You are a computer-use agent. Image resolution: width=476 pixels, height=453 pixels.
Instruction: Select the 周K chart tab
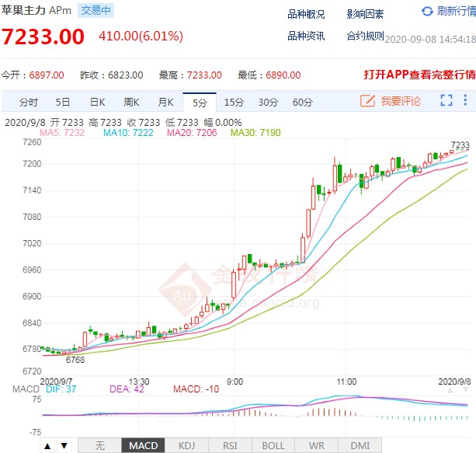click(131, 103)
